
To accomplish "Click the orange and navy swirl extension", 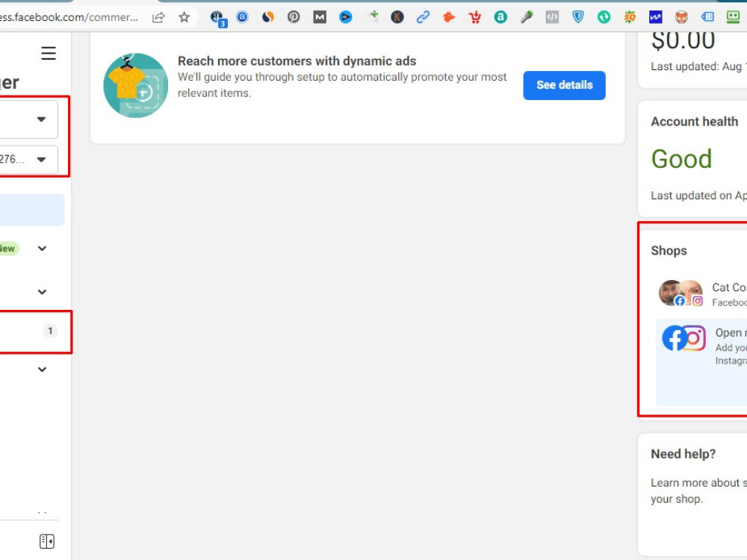I will click(268, 17).
